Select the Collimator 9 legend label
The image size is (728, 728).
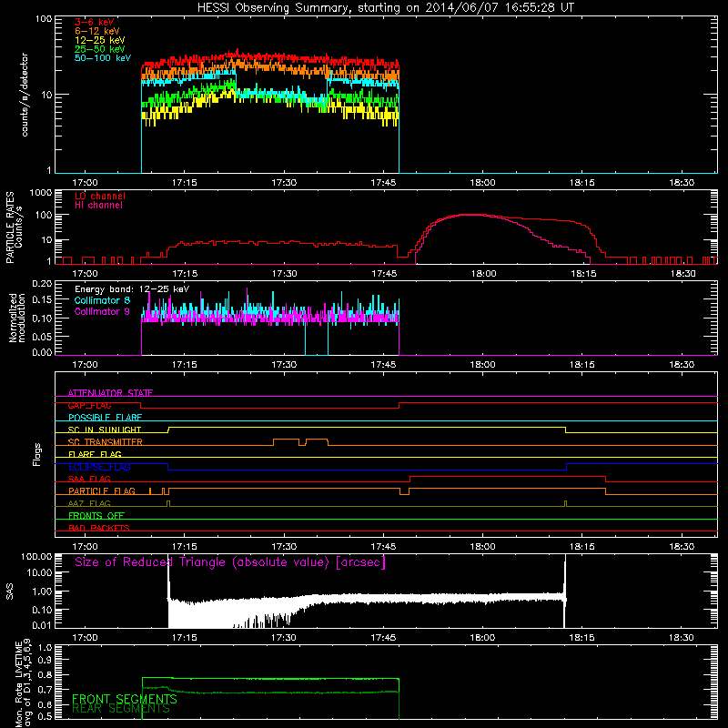[x=102, y=311]
